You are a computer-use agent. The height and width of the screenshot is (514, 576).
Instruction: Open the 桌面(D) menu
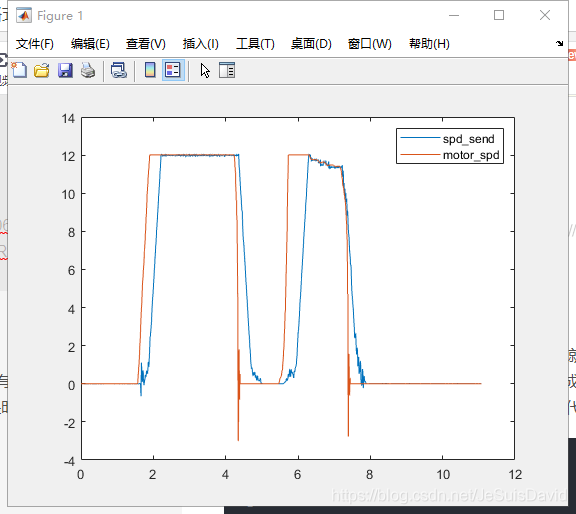[x=311, y=44]
